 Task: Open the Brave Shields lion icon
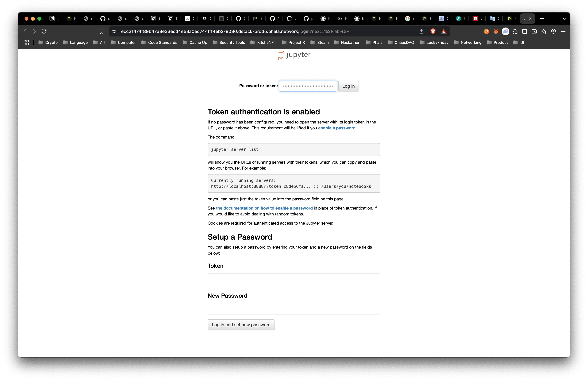pos(433,31)
